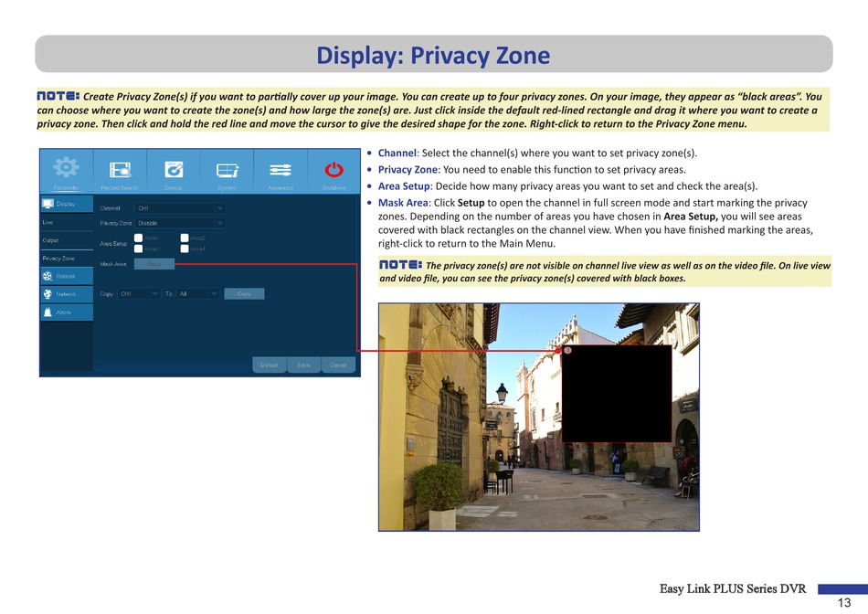Check the Area1 checkbox
Viewport: 868px width, 614px height.
[x=138, y=238]
